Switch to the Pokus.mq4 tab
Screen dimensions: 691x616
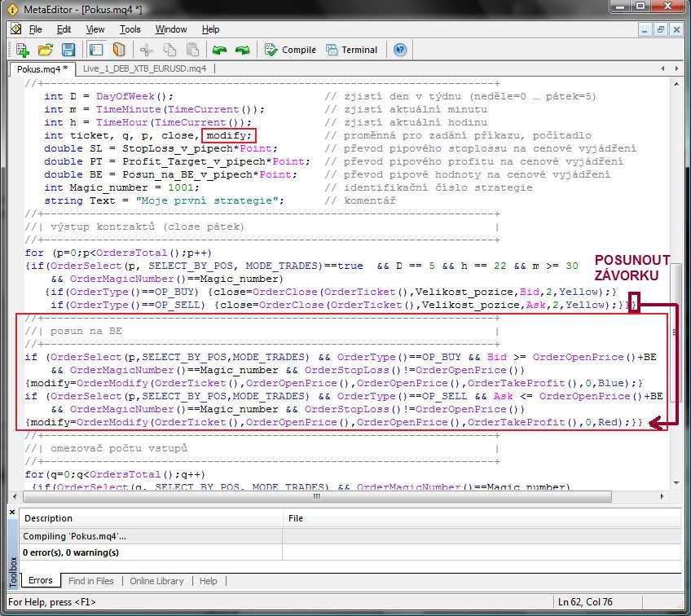tap(42, 69)
